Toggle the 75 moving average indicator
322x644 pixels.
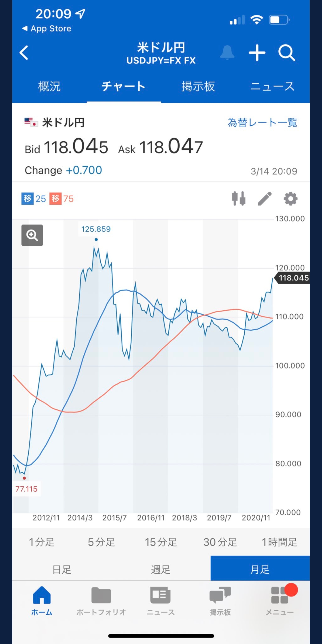[x=61, y=199]
